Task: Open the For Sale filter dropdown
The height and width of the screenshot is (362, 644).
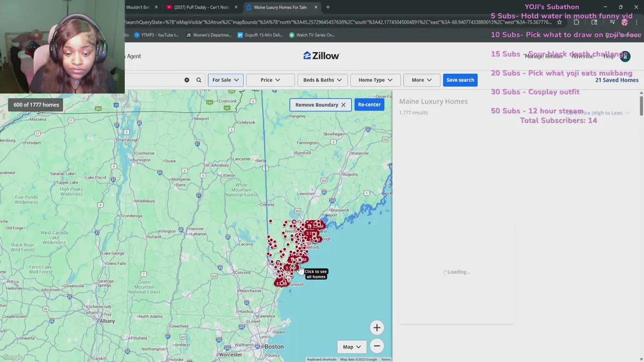Action: point(225,80)
